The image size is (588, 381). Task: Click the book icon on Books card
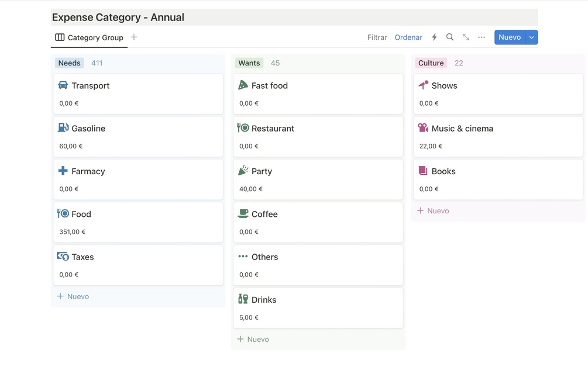pos(423,171)
